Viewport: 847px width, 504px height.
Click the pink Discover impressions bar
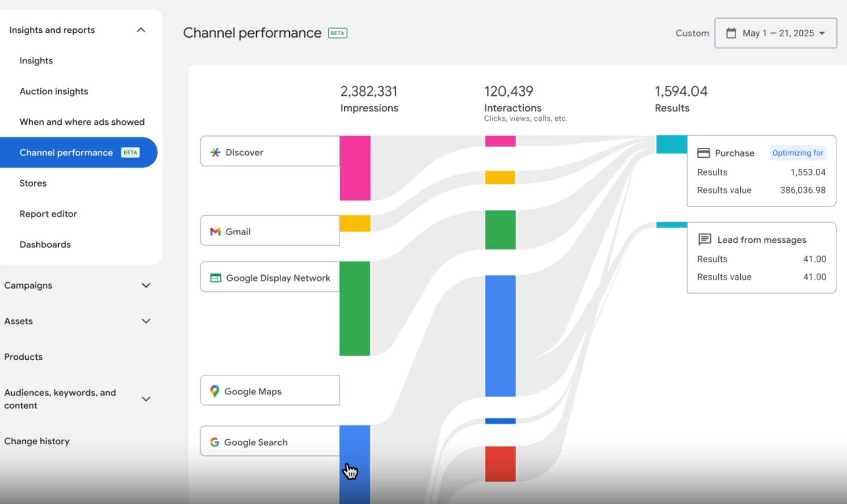[355, 168]
